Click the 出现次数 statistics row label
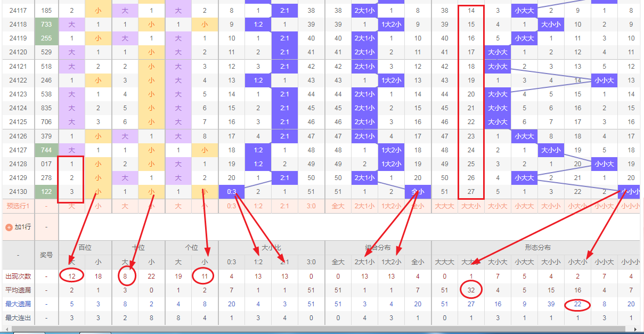644x334 pixels. point(18,276)
